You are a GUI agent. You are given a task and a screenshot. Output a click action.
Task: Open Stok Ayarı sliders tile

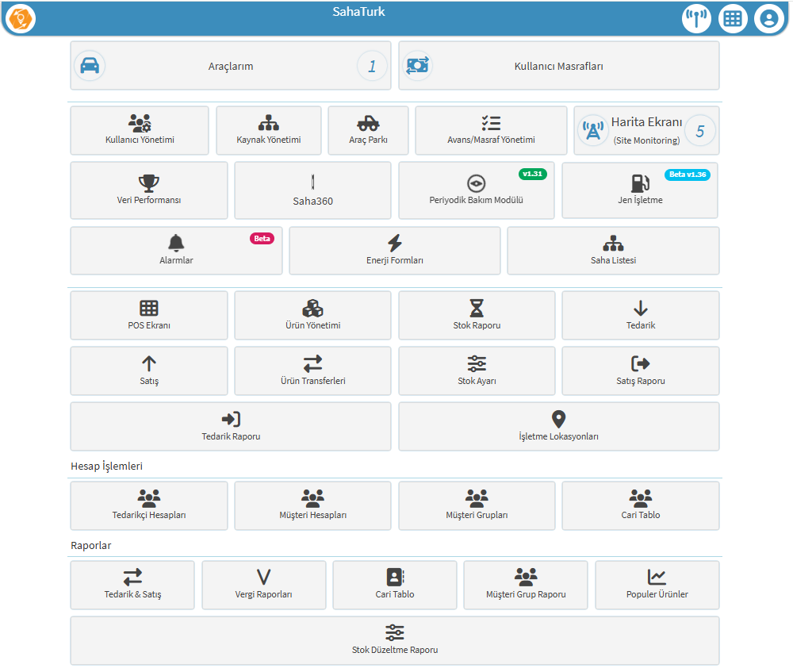(x=476, y=371)
